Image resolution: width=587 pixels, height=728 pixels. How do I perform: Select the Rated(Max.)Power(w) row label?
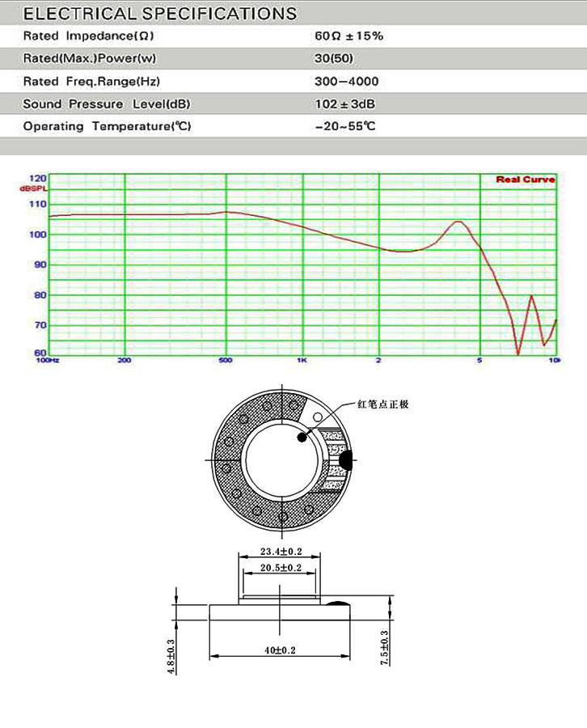pos(89,59)
